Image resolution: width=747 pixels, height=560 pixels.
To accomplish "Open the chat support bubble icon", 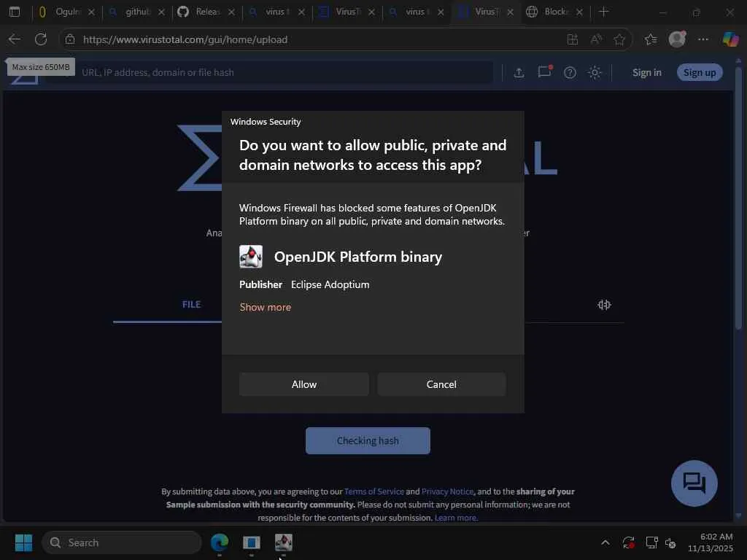I will pos(694,483).
